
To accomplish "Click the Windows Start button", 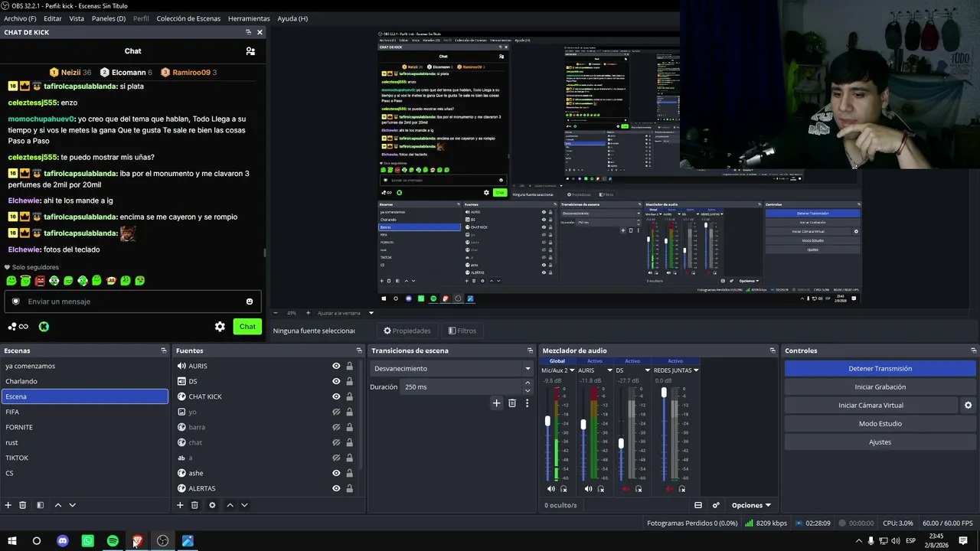I will click(12, 541).
